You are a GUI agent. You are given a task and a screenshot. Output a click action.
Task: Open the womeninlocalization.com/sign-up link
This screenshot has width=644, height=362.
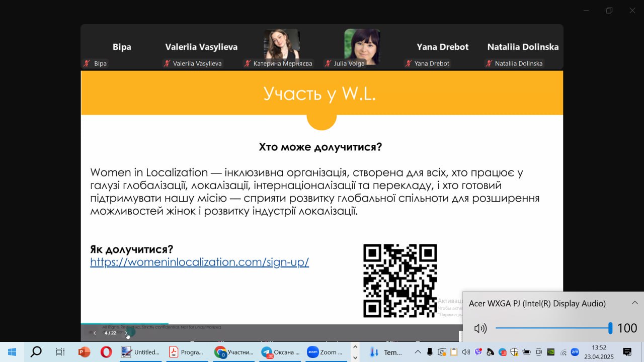click(199, 262)
